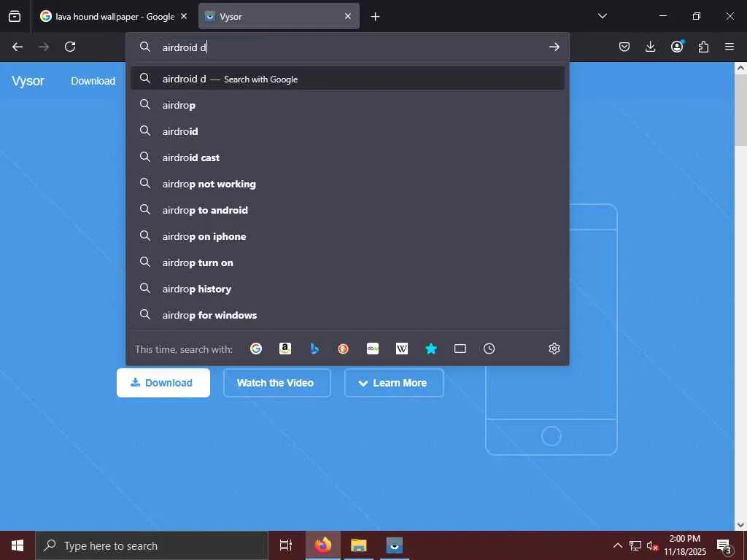Go forward with the forward arrow
Viewport: 747px width, 560px height.
pyautogui.click(x=44, y=47)
